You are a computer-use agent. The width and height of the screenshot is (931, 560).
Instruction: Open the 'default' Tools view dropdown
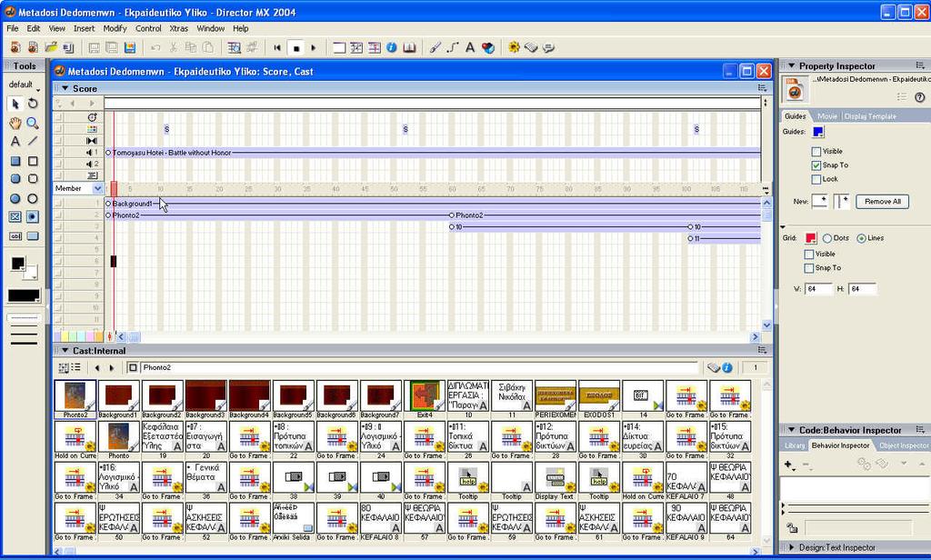[25, 85]
